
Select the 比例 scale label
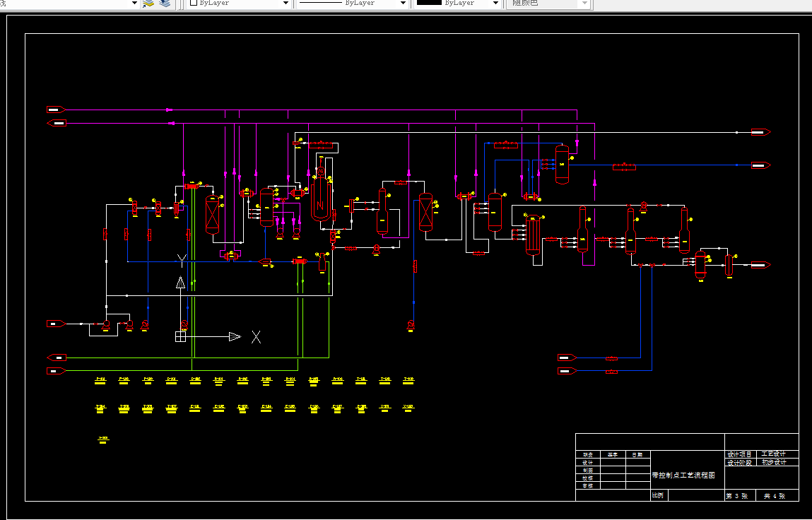[x=658, y=496]
